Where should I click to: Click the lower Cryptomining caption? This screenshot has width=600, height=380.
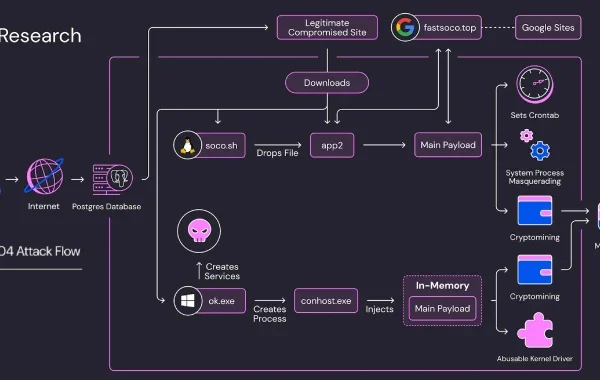tap(535, 297)
